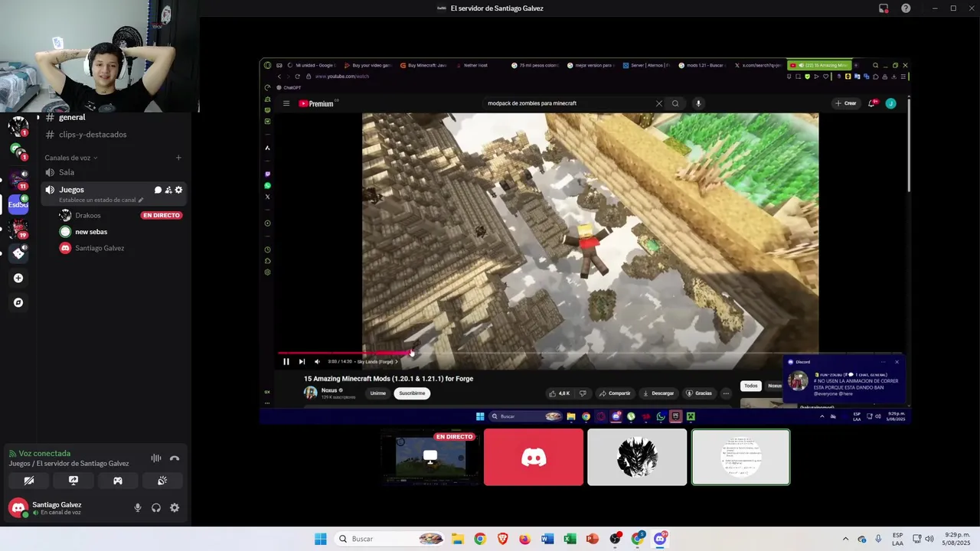Viewport: 980px width, 551px height.
Task: Skip to next video in YouTube player
Action: point(302,361)
